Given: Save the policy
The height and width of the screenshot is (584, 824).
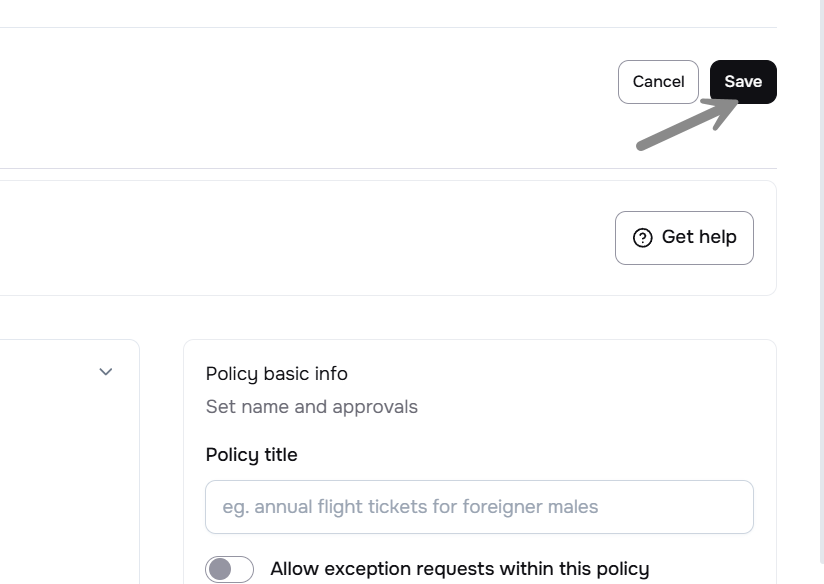Looking at the screenshot, I should (743, 82).
